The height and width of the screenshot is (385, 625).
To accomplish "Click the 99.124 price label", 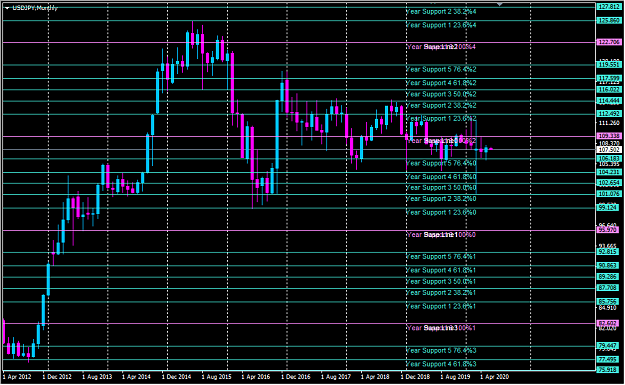I will 609,208.
